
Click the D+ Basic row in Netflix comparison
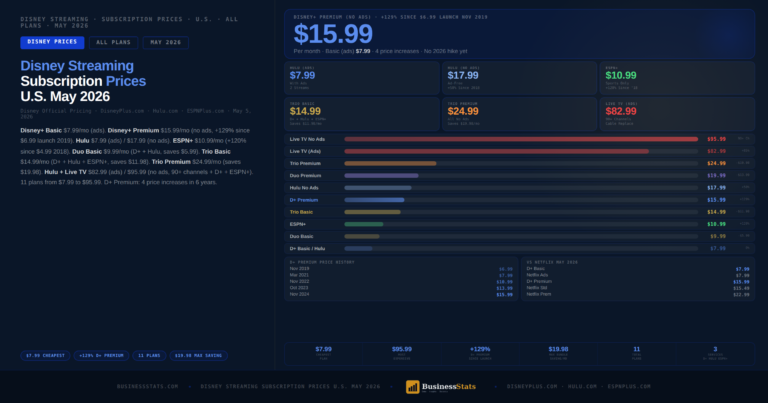[x=638, y=269]
